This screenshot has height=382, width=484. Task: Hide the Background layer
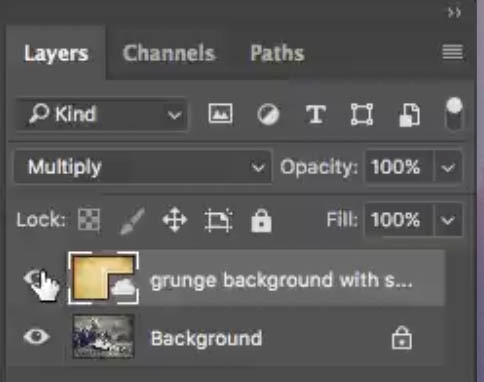coord(37,336)
